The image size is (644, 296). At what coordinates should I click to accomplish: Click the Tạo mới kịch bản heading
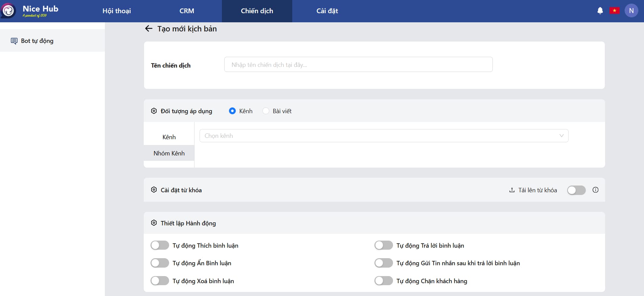187,29
